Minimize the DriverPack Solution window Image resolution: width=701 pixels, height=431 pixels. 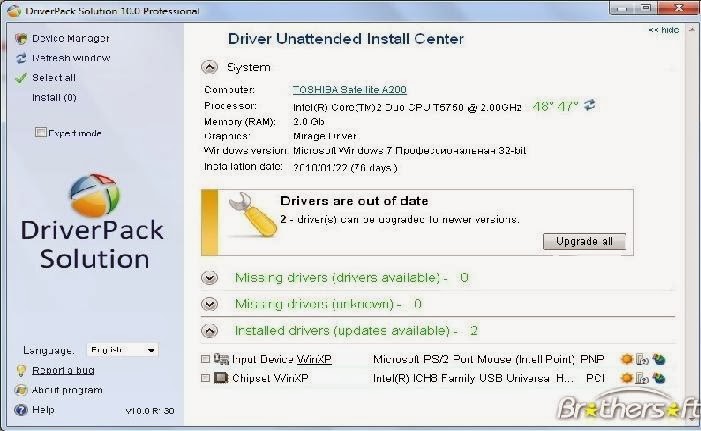622,8
